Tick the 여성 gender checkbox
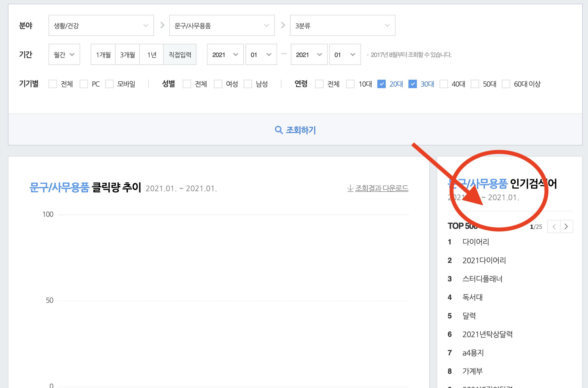This screenshot has height=388, width=588. click(x=218, y=84)
